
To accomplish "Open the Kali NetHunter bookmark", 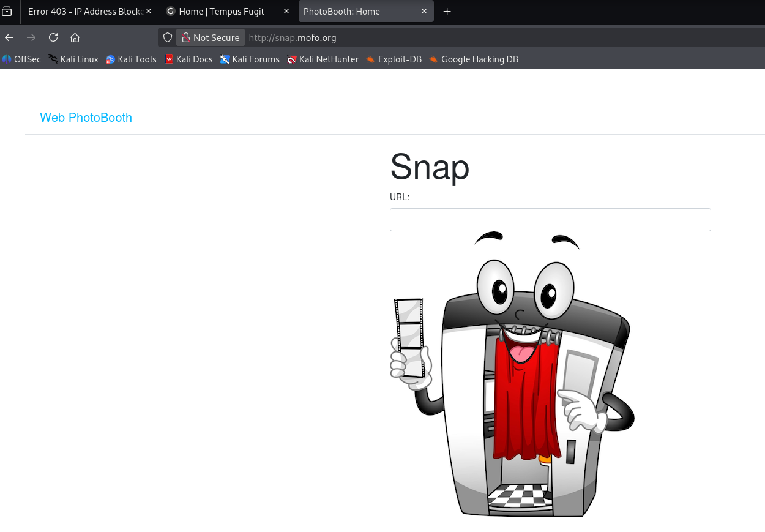I will click(323, 59).
